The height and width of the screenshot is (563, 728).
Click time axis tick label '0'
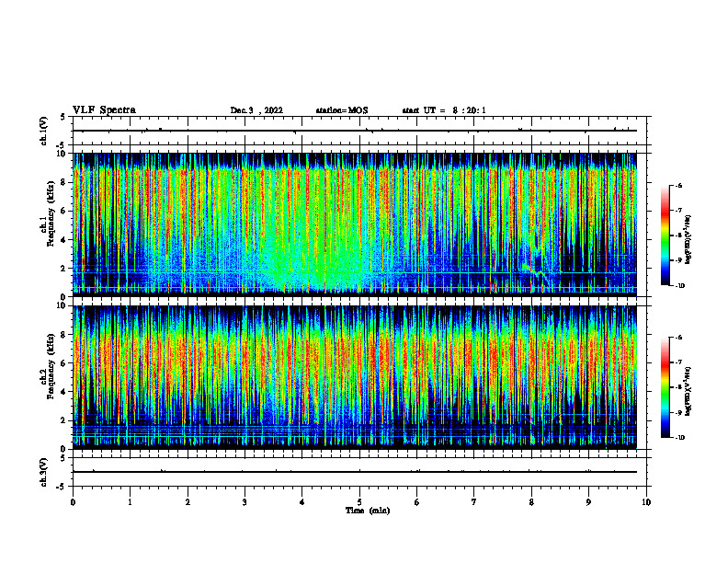click(x=73, y=502)
